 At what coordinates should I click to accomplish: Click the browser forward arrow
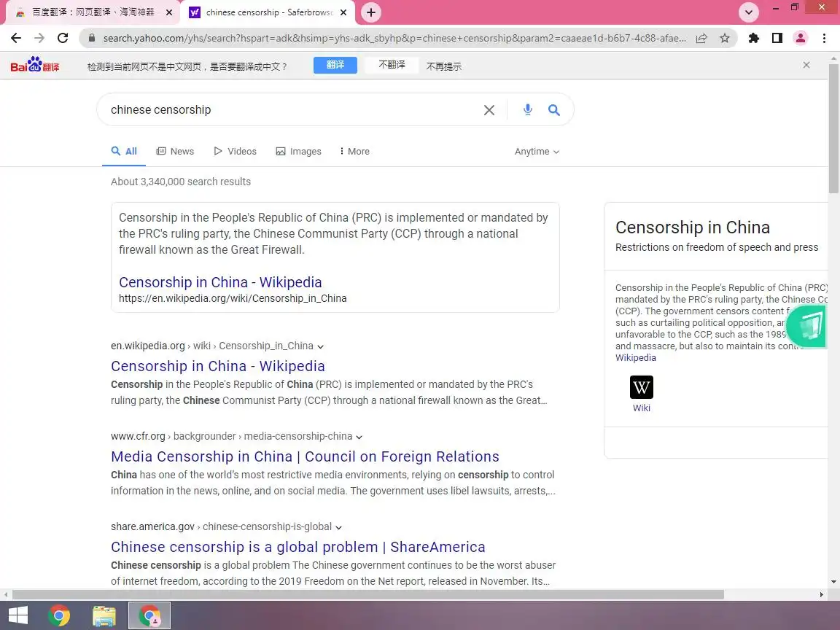pos(39,38)
